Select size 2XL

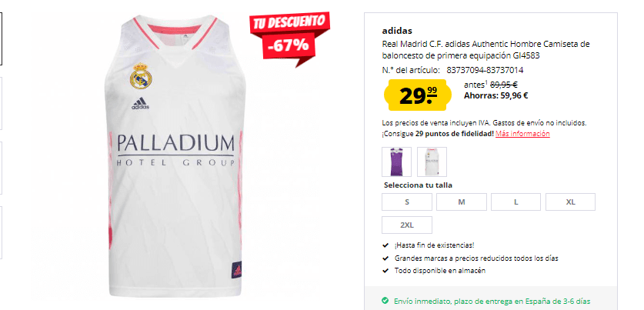tap(406, 225)
